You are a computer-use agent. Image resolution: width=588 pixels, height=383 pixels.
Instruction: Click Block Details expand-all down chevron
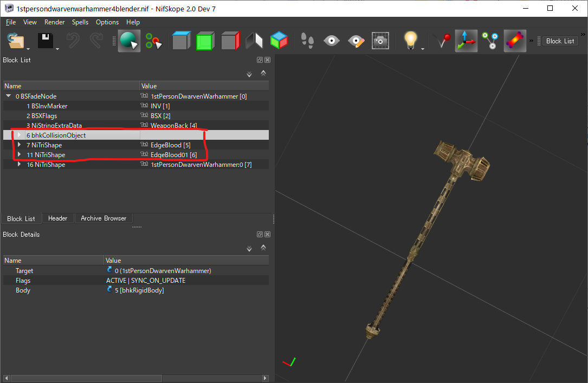click(x=249, y=249)
